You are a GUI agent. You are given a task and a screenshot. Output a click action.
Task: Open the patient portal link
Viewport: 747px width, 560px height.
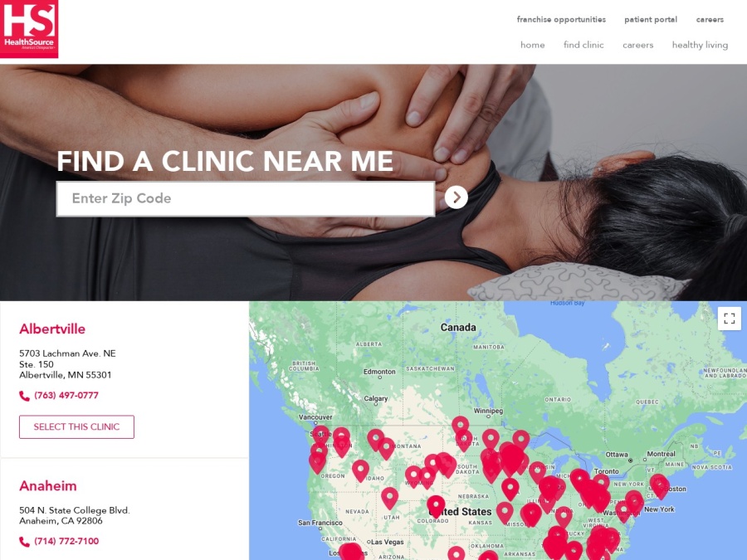(x=650, y=20)
